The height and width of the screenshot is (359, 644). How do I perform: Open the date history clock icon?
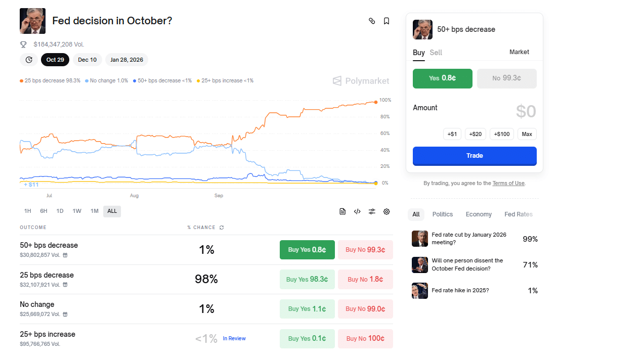(28, 60)
